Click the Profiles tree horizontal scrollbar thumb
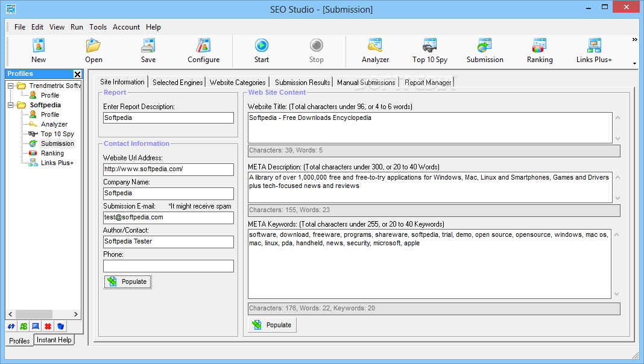Screen dimensions: 644x364 point(34,315)
